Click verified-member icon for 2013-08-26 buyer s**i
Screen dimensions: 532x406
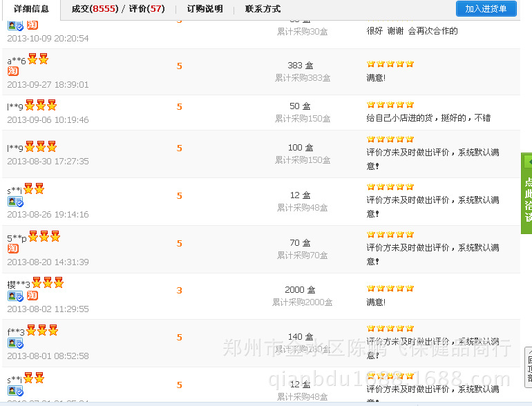[x=15, y=202]
